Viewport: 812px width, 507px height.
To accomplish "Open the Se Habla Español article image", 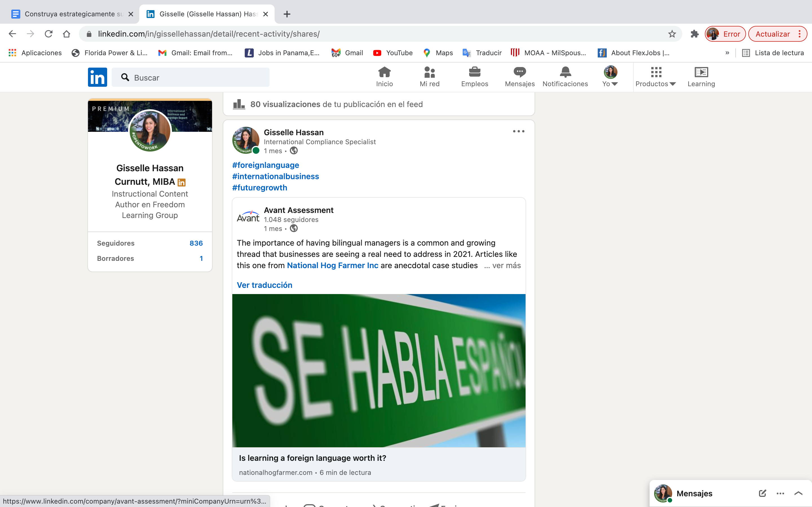I will click(378, 370).
